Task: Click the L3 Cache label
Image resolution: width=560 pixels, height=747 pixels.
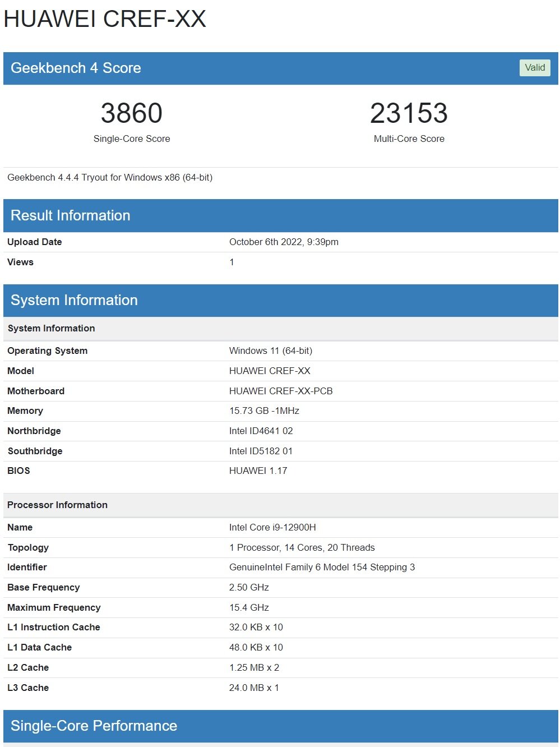Action: (28, 688)
